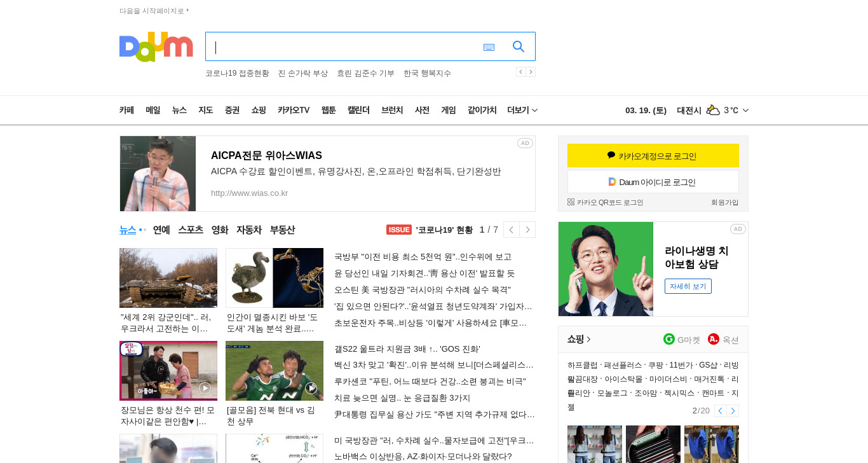Open headline 루카셴코 푸틴 건강
Image resolution: width=868 pixels, height=463 pixels.
click(x=430, y=382)
